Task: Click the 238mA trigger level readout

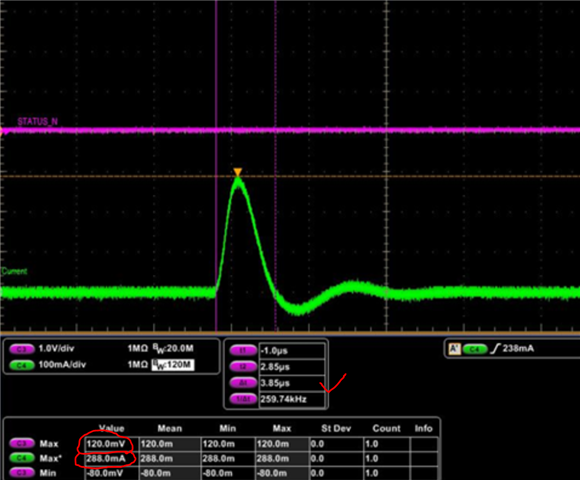Action: 518,348
